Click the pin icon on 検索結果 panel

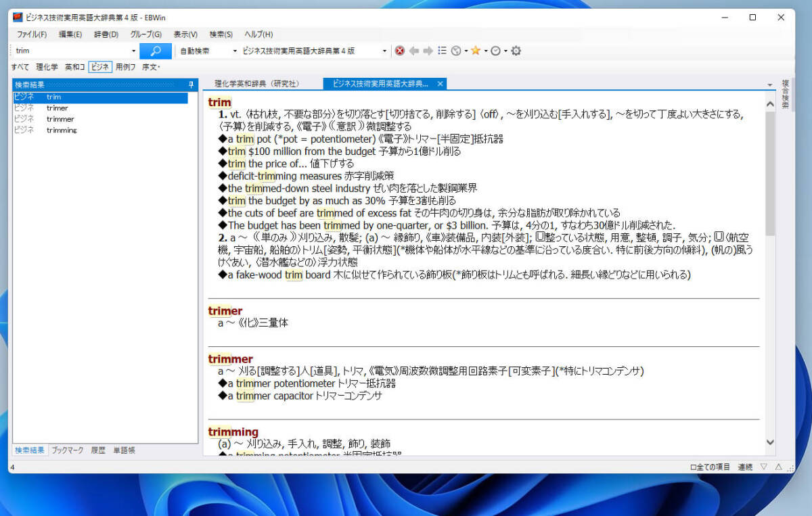[191, 85]
